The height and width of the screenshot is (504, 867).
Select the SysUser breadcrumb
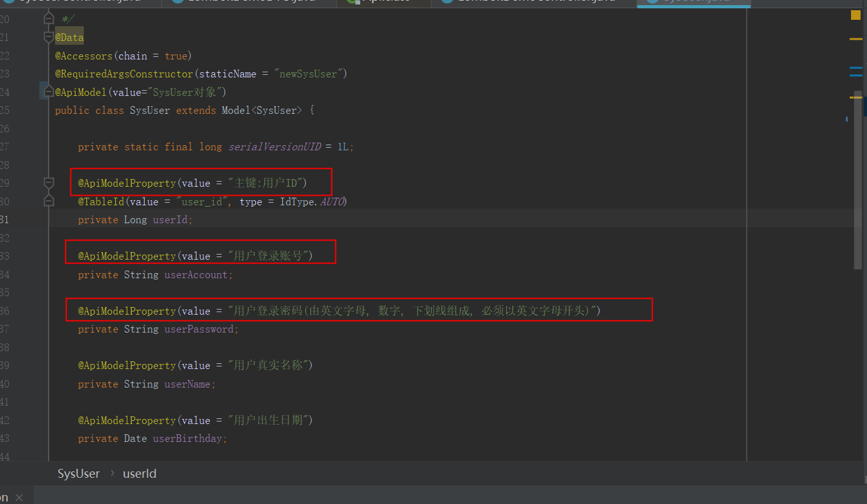79,474
